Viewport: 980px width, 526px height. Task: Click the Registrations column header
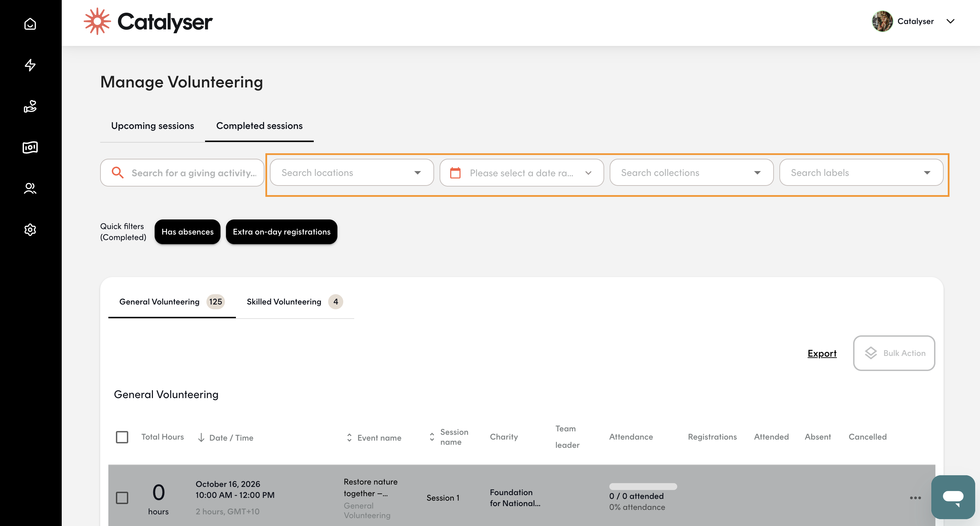[713, 437]
